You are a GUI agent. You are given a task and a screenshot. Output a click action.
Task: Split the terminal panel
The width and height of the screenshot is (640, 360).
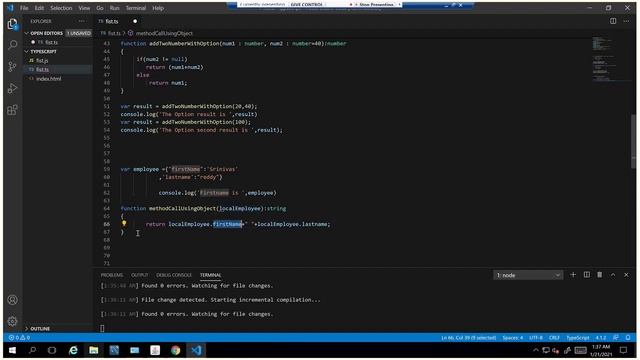587,275
